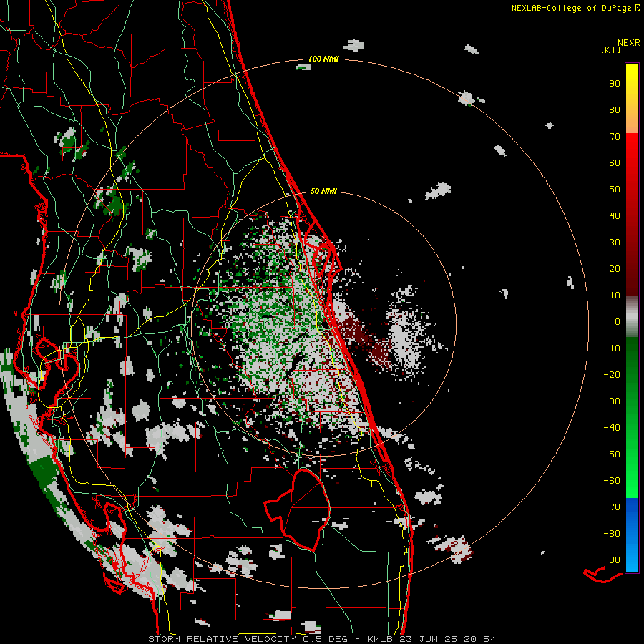
Task: Click the -20 value on the velocity scale
Action: click(612, 374)
